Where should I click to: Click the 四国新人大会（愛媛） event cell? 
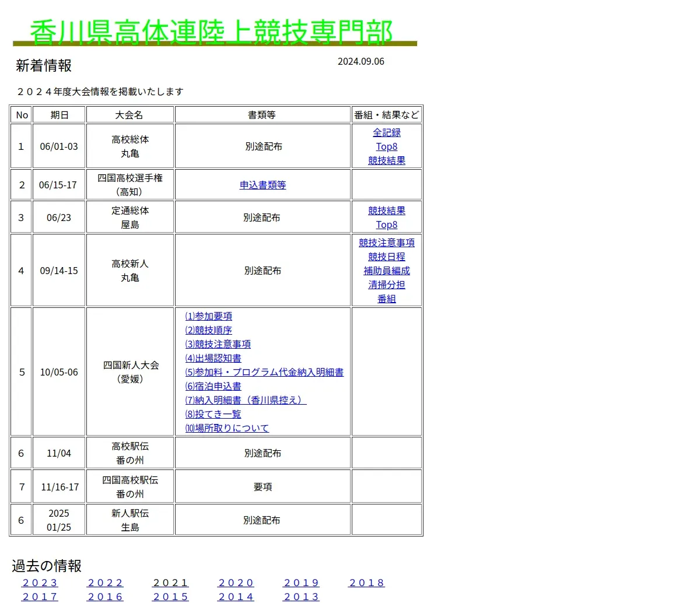pos(130,372)
